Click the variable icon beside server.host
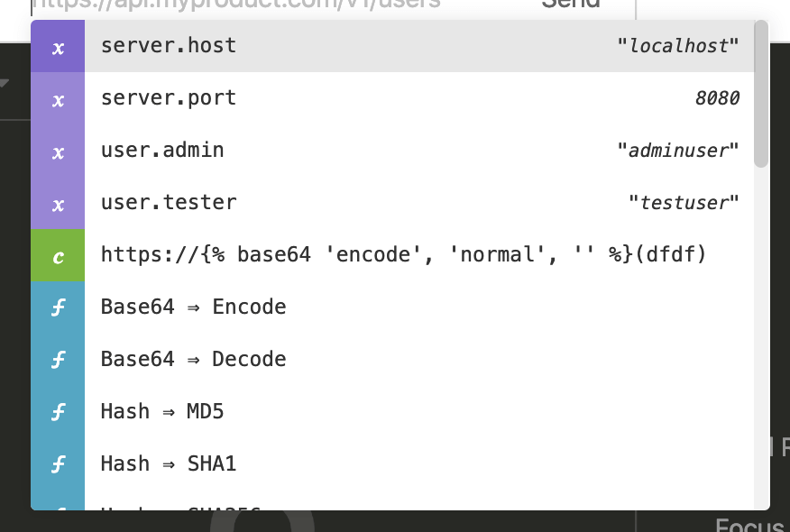The image size is (790, 532). (58, 47)
